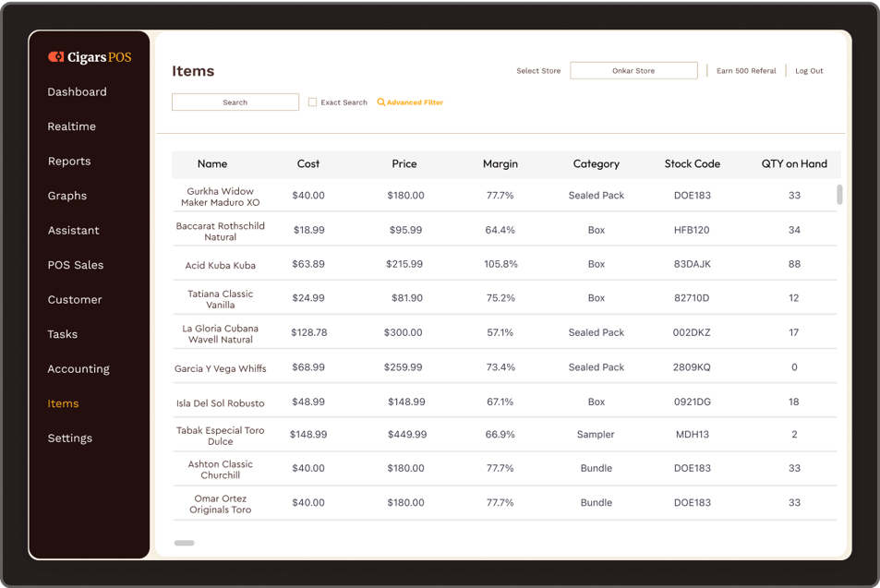Viewport: 880px width, 588px height.
Task: Click the Cigars POS logo
Action: coord(89,56)
